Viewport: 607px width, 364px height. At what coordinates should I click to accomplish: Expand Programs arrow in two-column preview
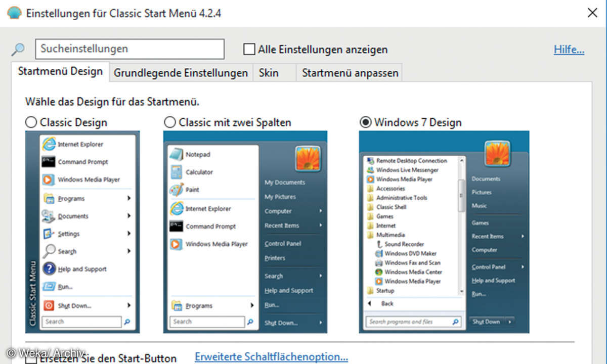pos(252,305)
